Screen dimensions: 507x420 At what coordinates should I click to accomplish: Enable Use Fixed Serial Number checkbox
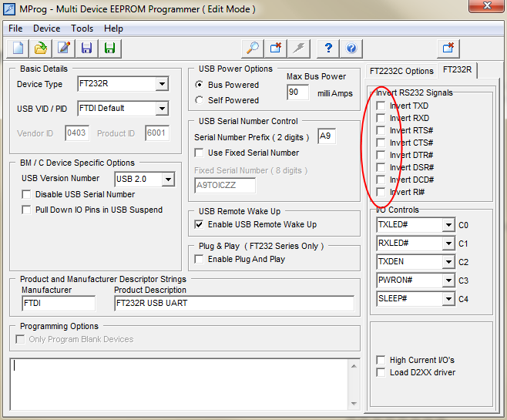coord(199,153)
